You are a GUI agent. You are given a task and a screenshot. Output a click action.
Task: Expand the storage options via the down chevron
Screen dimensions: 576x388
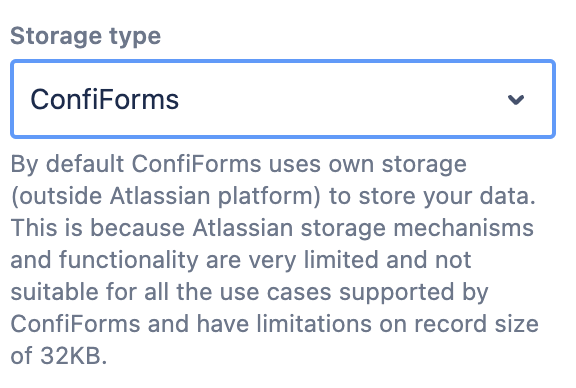(x=516, y=100)
